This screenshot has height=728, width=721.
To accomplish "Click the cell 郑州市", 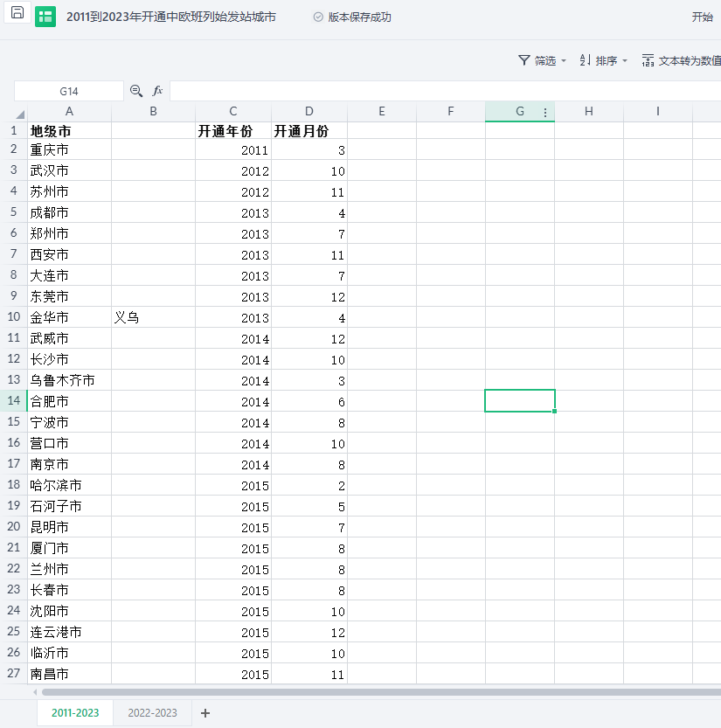I will (x=69, y=233).
